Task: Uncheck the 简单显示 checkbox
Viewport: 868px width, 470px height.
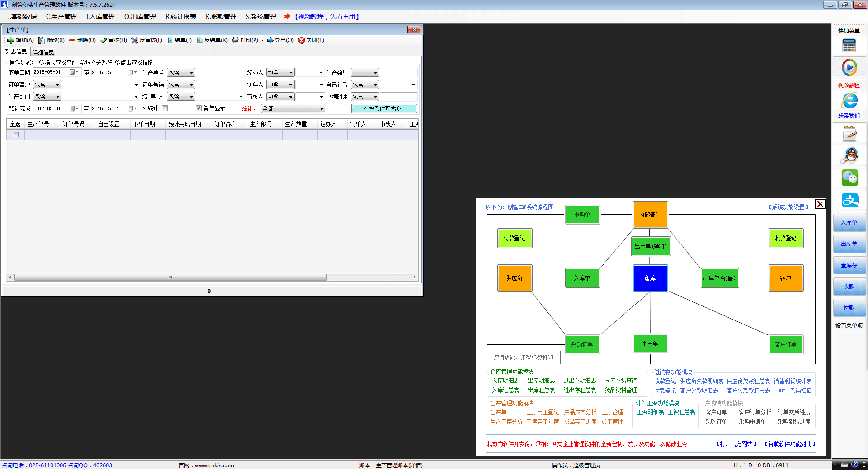Action: click(198, 108)
